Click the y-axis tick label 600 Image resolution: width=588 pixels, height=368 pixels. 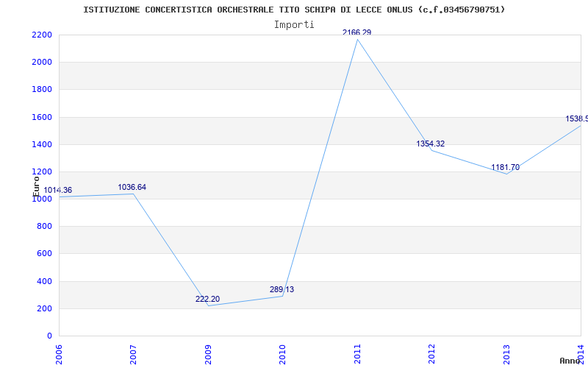[44, 253]
